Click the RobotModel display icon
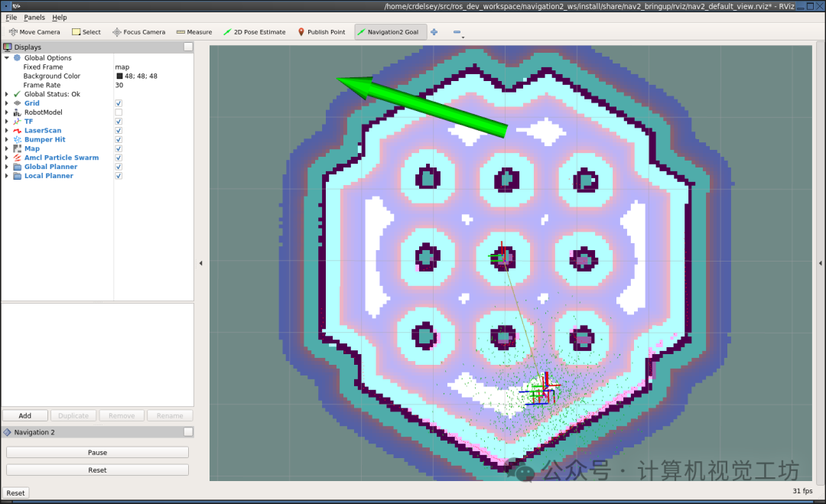 coord(18,112)
